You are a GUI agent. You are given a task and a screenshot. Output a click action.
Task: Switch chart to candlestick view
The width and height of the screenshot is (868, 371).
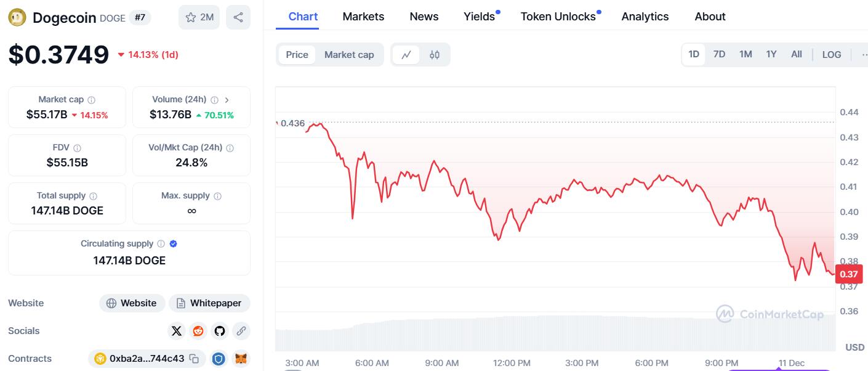pos(435,55)
